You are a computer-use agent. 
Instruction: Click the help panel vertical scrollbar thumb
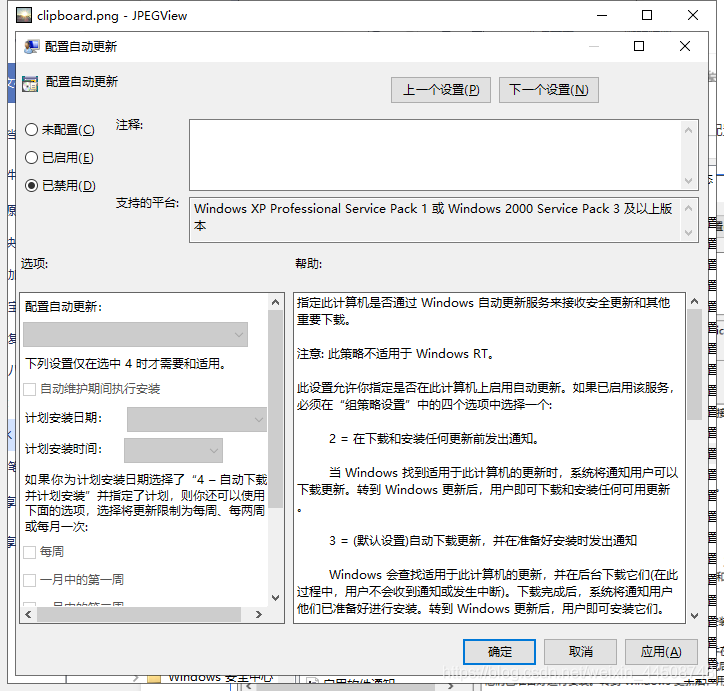pyautogui.click(x=694, y=364)
